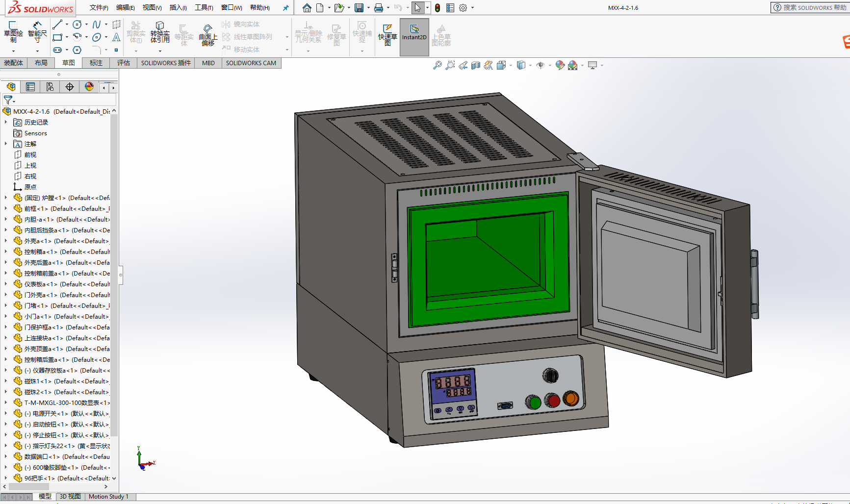Open the Sketch (草图绘制) dropdown arrow
Viewport: 850px width, 504px height.
coord(13,50)
